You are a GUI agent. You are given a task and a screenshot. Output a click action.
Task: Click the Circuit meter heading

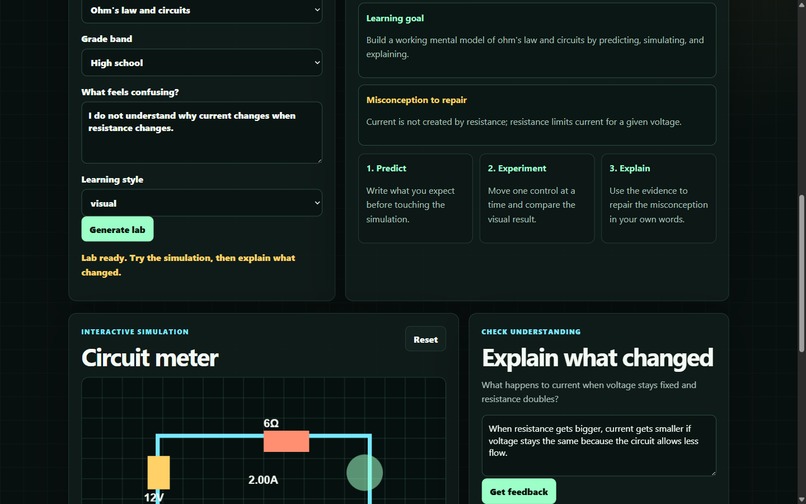[x=150, y=357]
